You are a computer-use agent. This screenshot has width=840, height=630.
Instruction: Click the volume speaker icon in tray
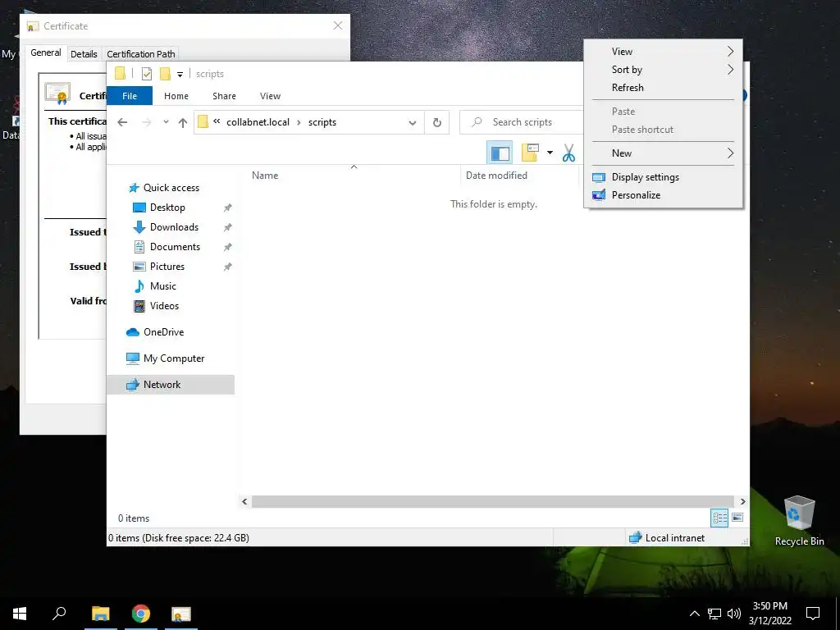(x=734, y=614)
